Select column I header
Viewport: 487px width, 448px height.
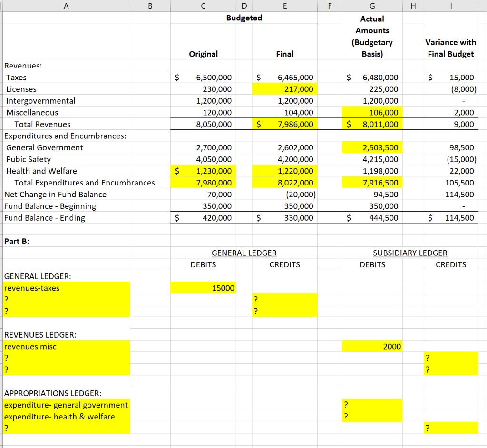click(x=451, y=6)
